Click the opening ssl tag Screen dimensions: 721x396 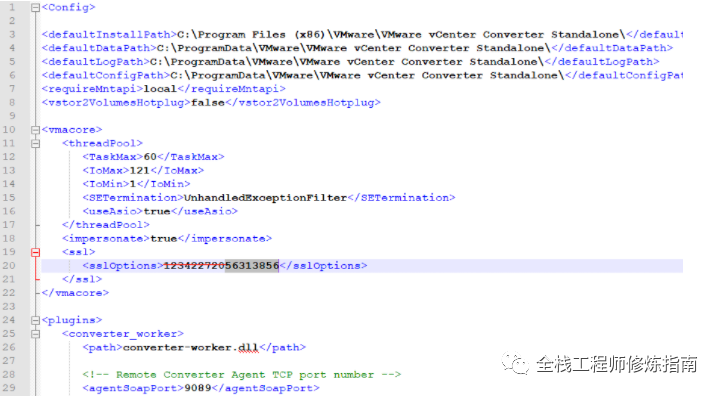point(79,252)
